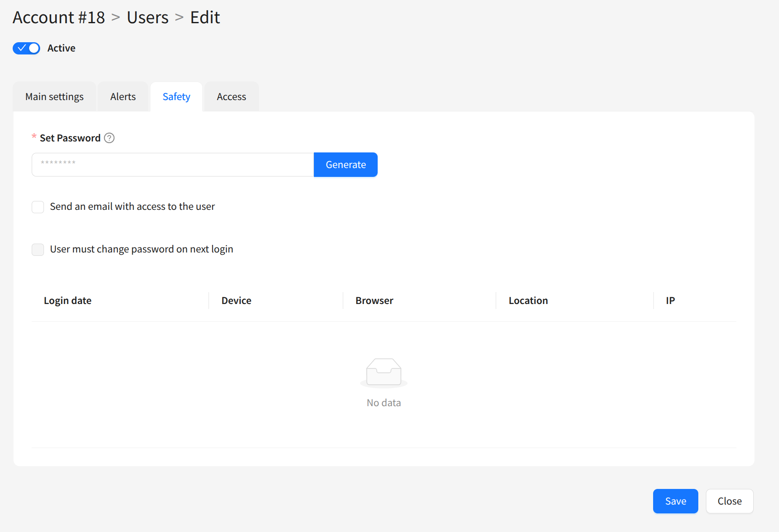Click the No data empty inbox icon

(384, 372)
